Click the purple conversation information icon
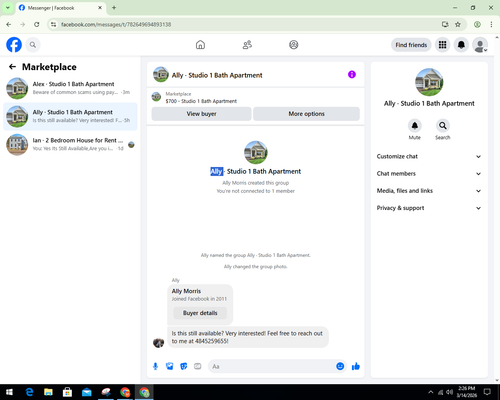500x400 pixels. click(x=352, y=74)
